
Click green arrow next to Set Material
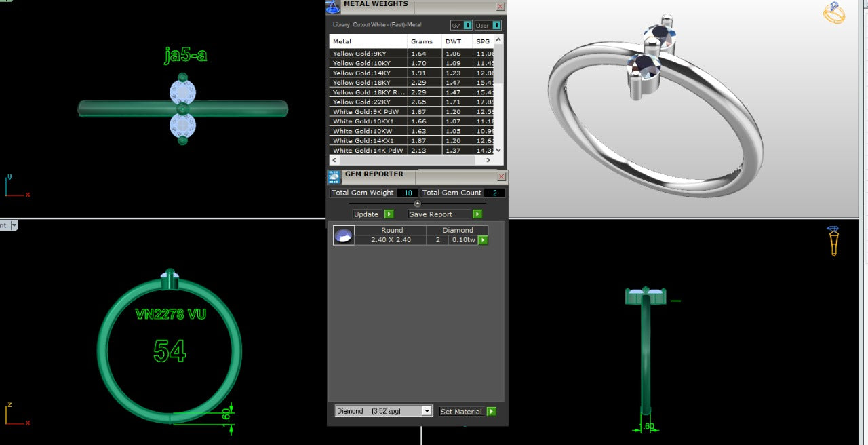click(x=492, y=411)
